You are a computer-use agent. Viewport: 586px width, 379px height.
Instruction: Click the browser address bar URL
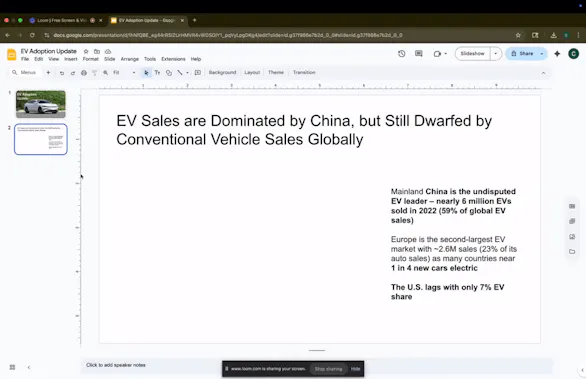[x=228, y=35]
